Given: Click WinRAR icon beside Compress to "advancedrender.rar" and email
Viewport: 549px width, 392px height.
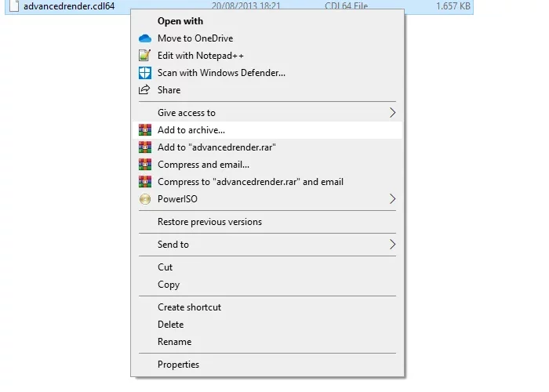Looking at the screenshot, I should (x=145, y=182).
